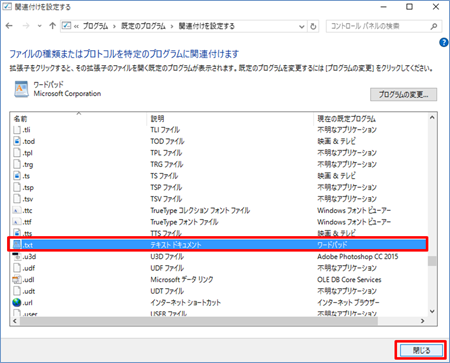Image resolution: width=450 pixels, height=363 pixels.
Task: Select the .udl data link icon
Action: (17, 280)
